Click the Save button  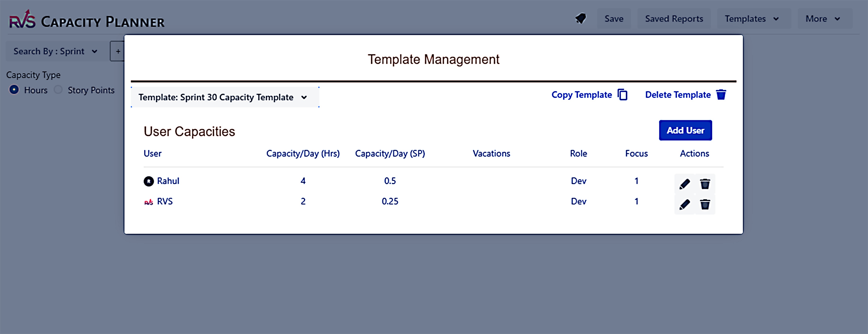(x=614, y=19)
